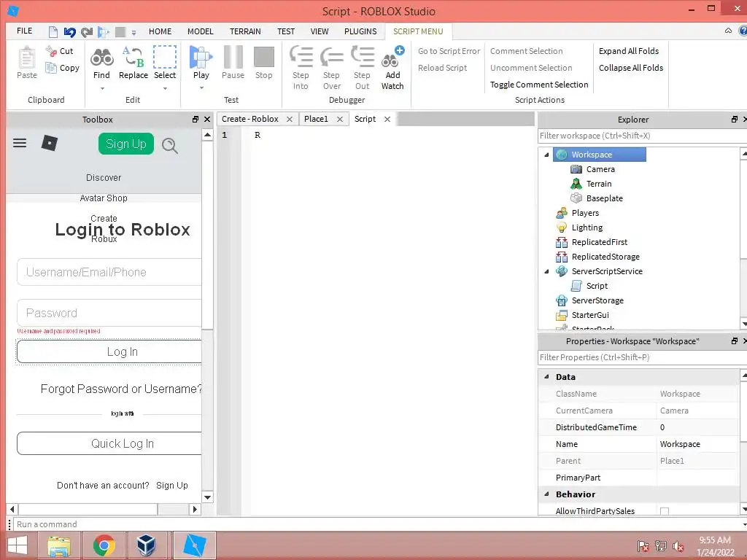
Task: Select Baseplate in the Explorer tree
Action: [604, 198]
